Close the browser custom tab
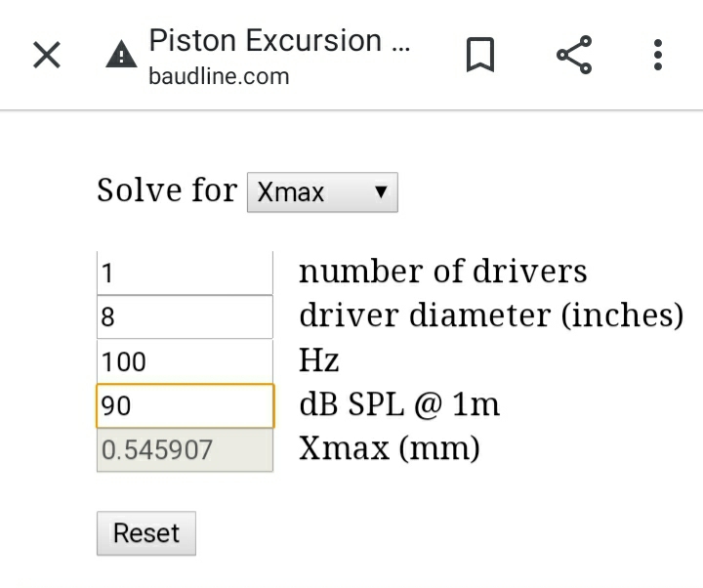703x588 pixels. (x=47, y=55)
